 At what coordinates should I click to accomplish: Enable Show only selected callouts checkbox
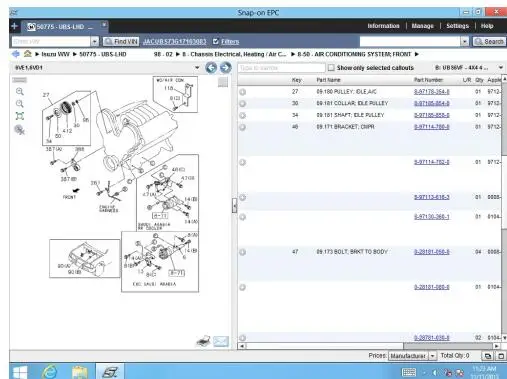pyautogui.click(x=331, y=68)
